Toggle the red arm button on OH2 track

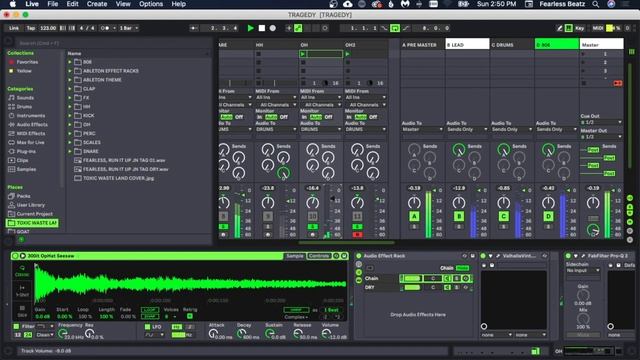(357, 235)
